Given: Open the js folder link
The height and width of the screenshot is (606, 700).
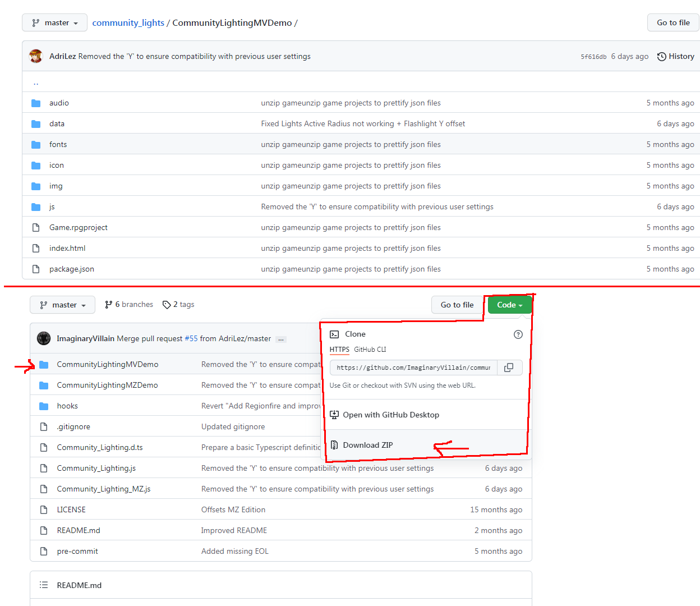Looking at the screenshot, I should 52,206.
